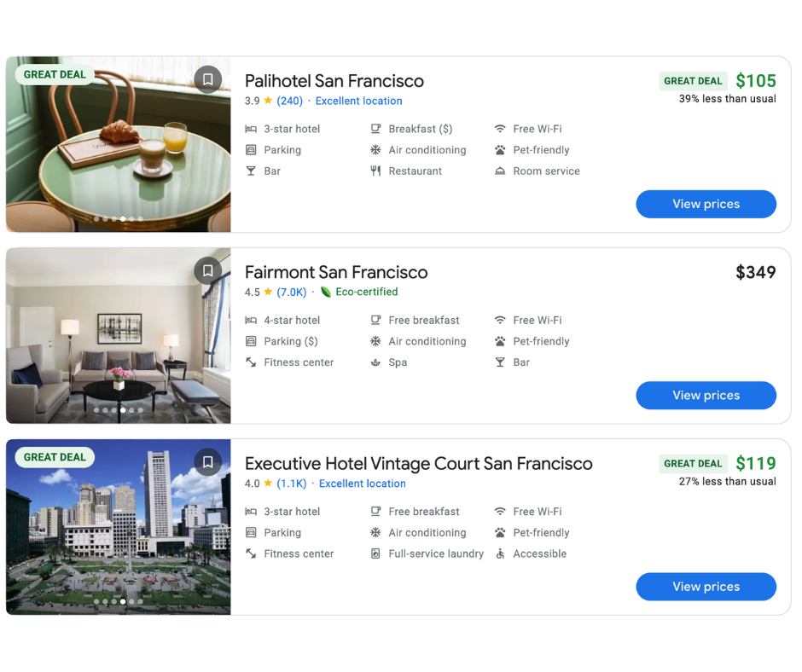
Task: Click Palihotel's Room service bell icon
Action: point(500,171)
